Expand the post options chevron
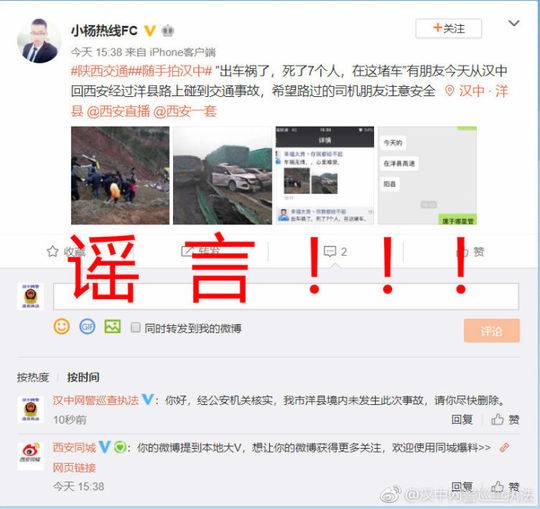The image size is (540, 509). coord(514,23)
